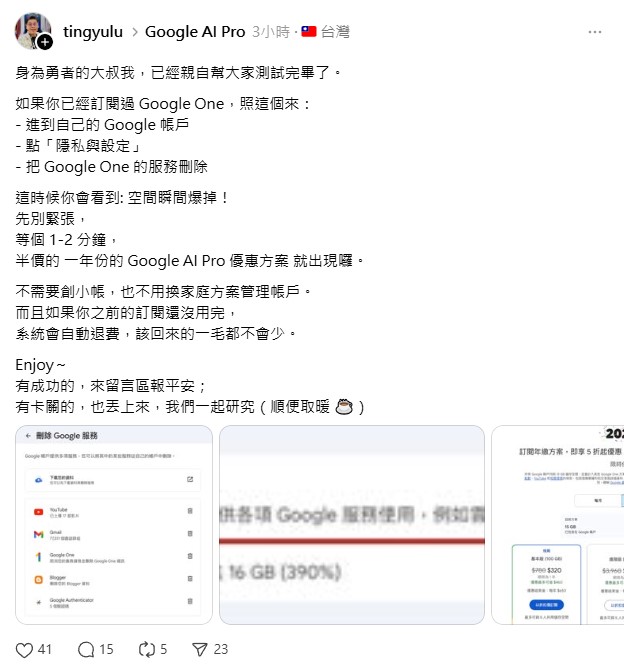This screenshot has width=624, height=666.
Task: Open the three-dot more options menu
Action: coord(595,32)
